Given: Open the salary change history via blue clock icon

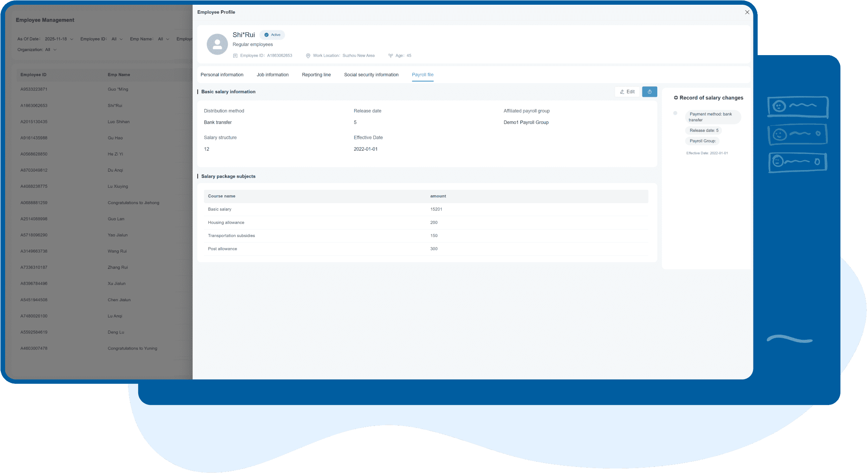Looking at the screenshot, I should 649,91.
